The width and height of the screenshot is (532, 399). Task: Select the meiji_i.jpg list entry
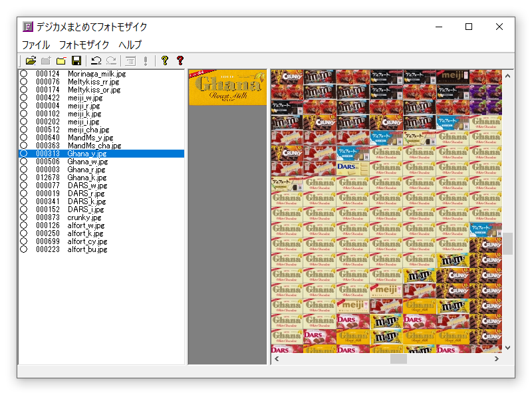click(x=102, y=122)
